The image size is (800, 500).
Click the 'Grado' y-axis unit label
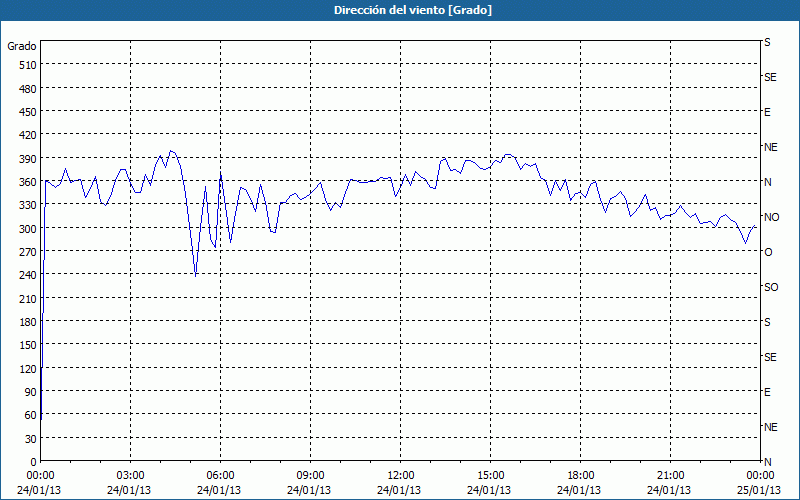pos(22,46)
